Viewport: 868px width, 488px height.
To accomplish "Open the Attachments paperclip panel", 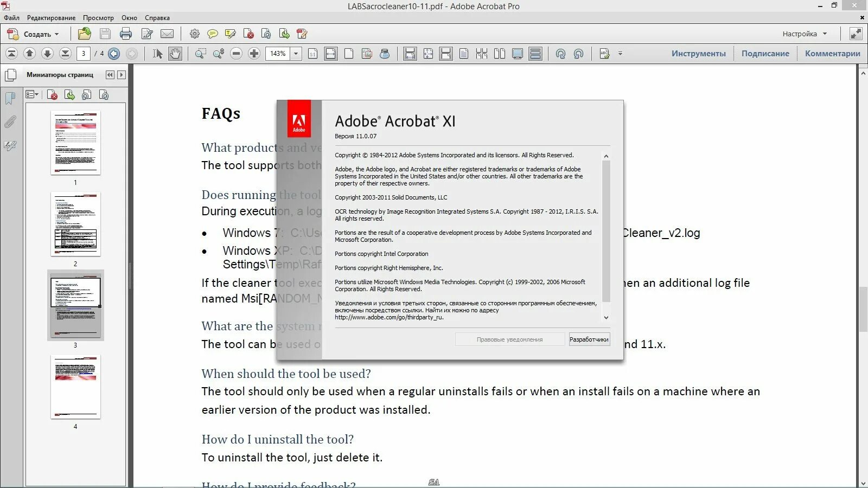I will coord(10,122).
